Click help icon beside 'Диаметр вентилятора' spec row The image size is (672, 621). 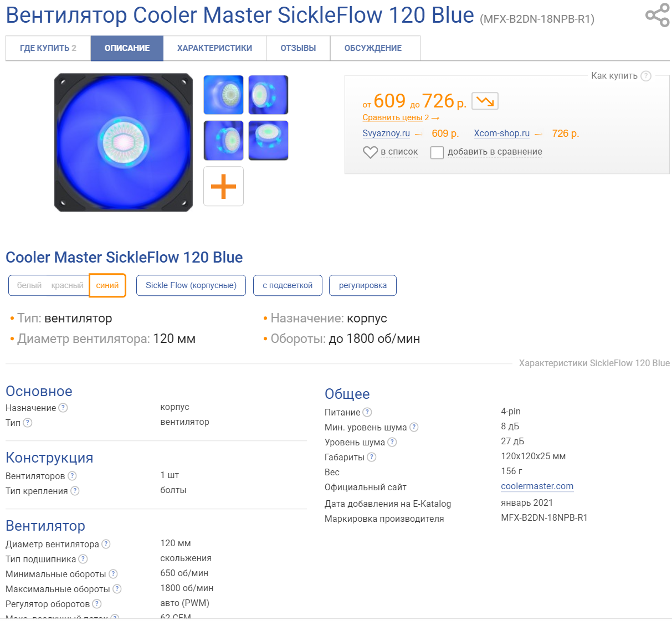[106, 544]
